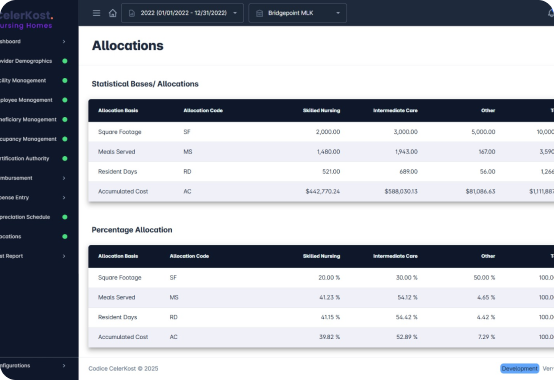Open Occupancy Management in the sidebar
Screen dimensions: 554x380
pyautogui.click(x=28, y=139)
